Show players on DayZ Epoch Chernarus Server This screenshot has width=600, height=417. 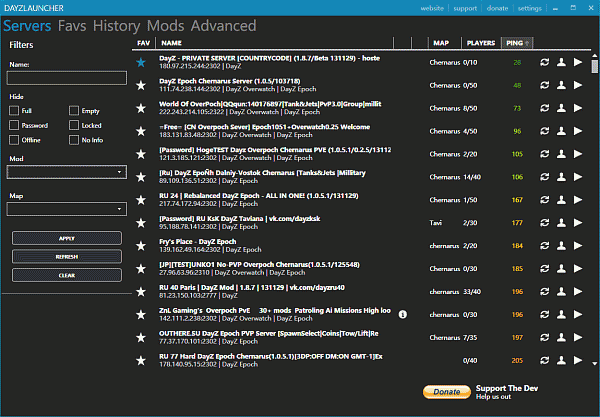point(561,85)
